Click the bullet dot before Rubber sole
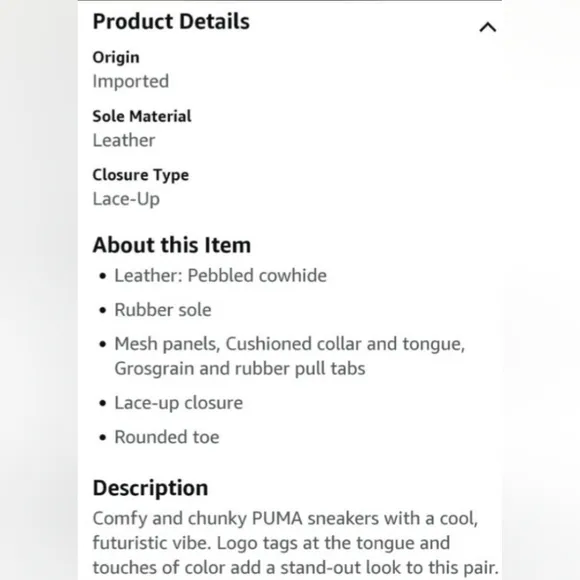The width and height of the screenshot is (580, 580). pyautogui.click(x=103, y=310)
